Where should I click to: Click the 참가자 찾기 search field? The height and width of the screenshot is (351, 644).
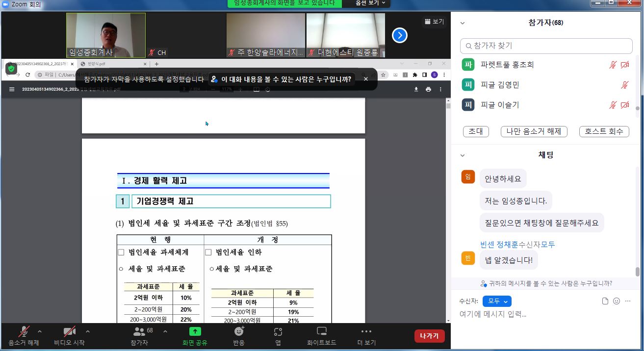coord(546,46)
